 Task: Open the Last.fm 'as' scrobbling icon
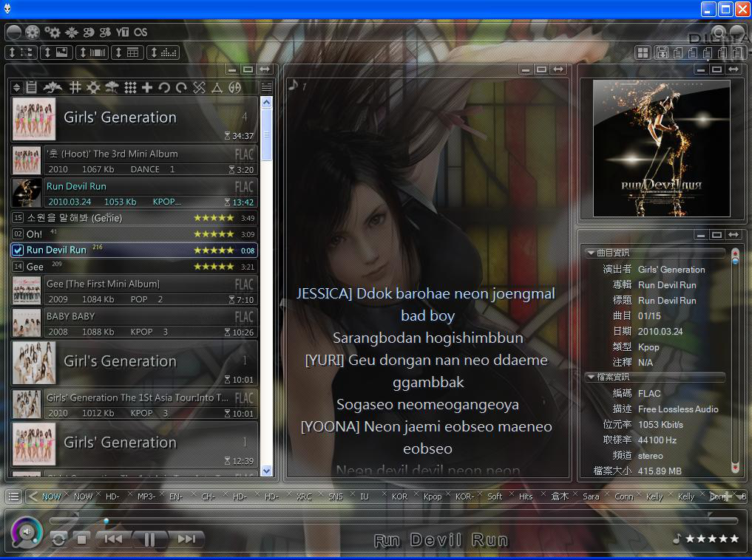[x=140, y=32]
